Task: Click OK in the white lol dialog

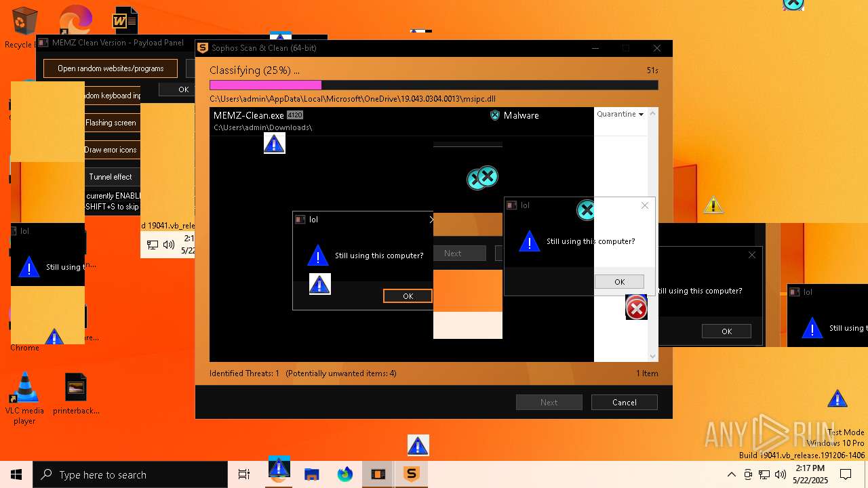Action: pyautogui.click(x=619, y=281)
